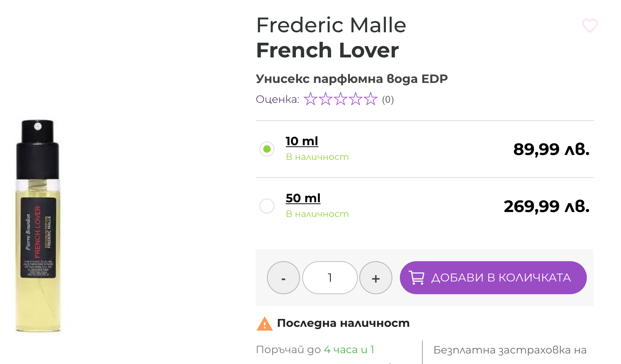Click the 269,99 лв. price
Viewport: 621px width, 364px height.
547,206
